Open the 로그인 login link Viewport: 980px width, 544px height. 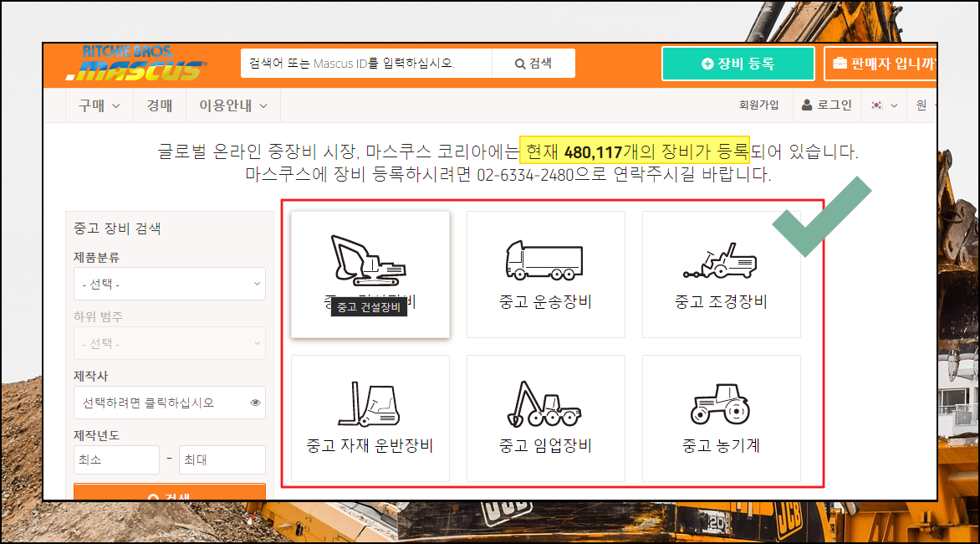click(x=827, y=105)
